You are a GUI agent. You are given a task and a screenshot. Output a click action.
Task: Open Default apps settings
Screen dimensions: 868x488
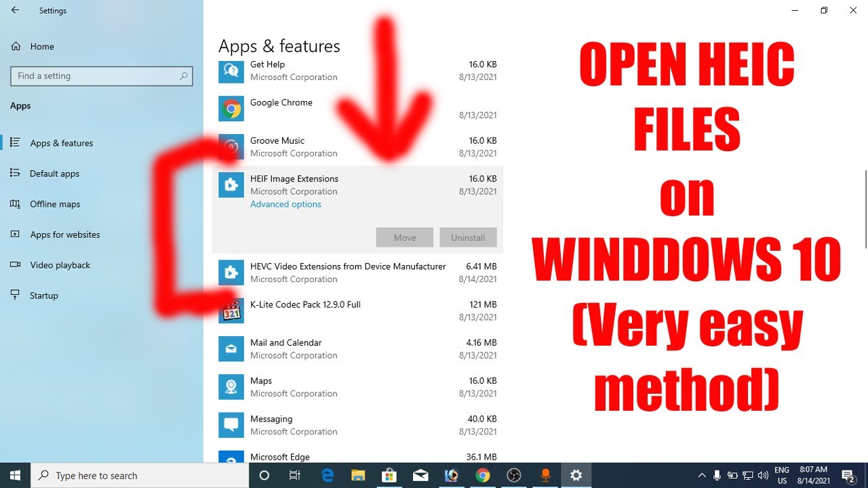tap(45, 174)
